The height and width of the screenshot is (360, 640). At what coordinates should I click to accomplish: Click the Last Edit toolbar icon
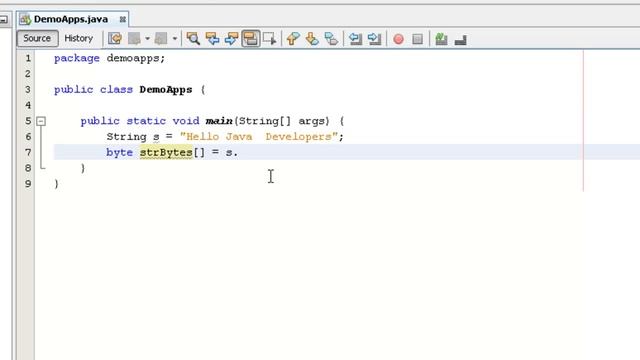(x=115, y=39)
